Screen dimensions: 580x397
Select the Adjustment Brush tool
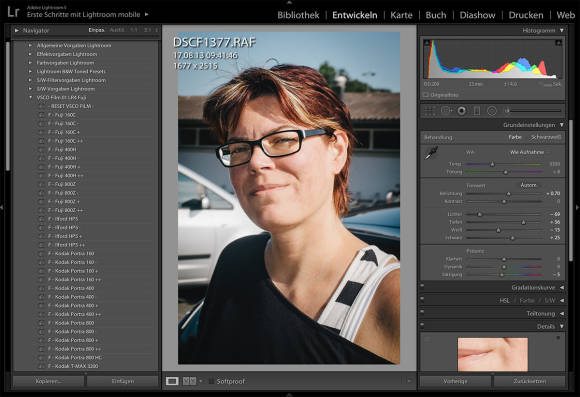tap(533, 111)
